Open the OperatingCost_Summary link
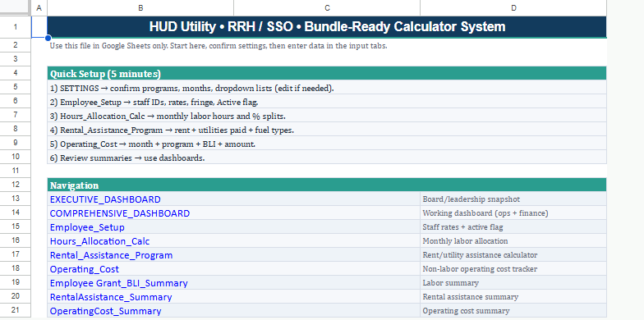The image size is (644, 320). click(105, 311)
